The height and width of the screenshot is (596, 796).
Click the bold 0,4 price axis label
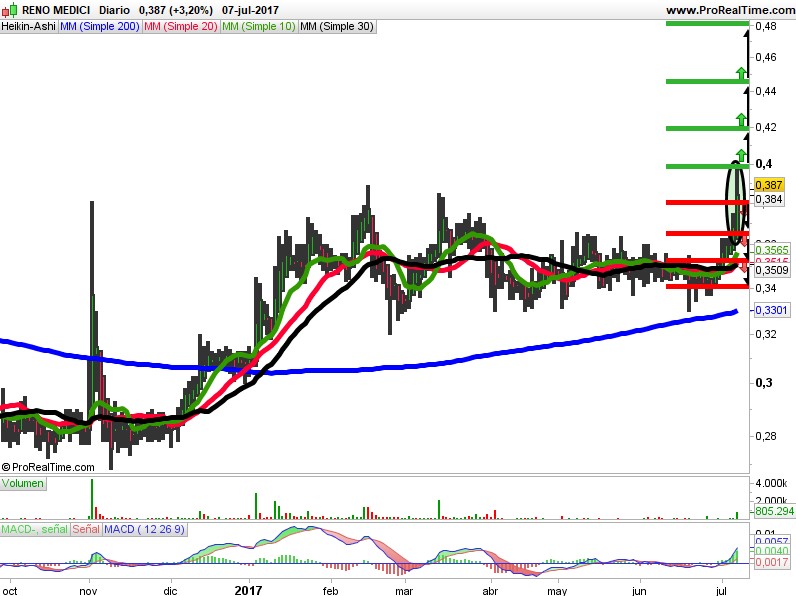pyautogui.click(x=764, y=163)
